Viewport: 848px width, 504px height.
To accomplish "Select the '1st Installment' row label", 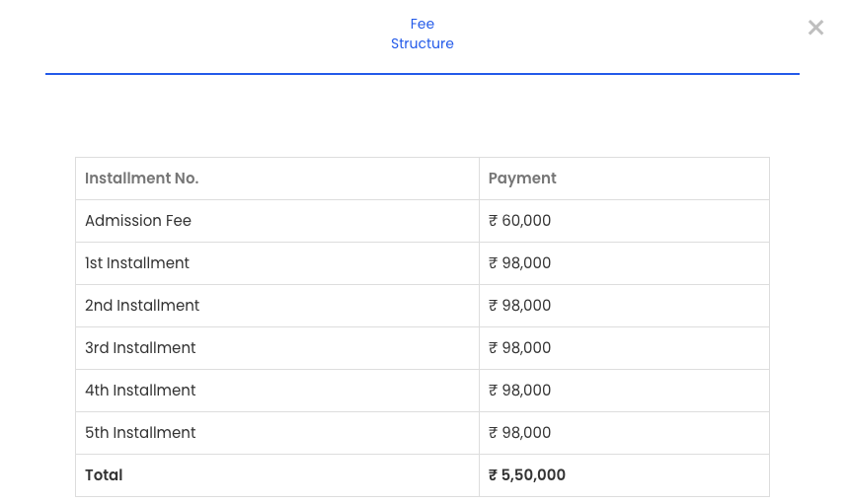I will click(137, 263).
